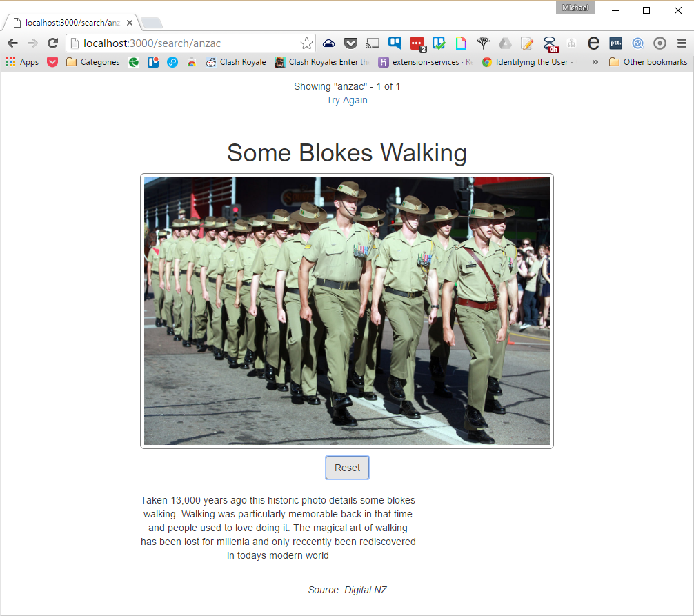Expand the hidden bookmarks overflow chevron
This screenshot has height=616, width=694.
click(x=595, y=62)
